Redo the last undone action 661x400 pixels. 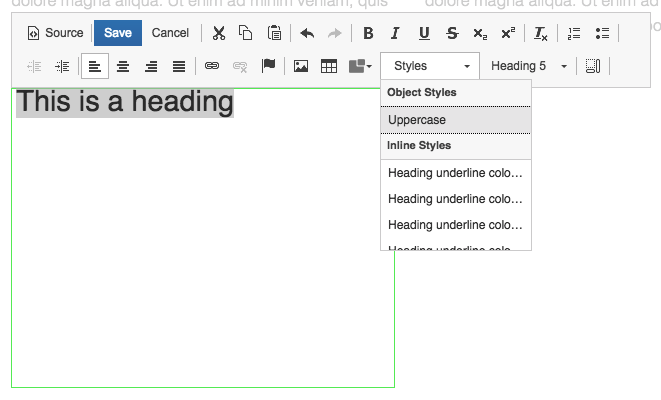click(335, 33)
